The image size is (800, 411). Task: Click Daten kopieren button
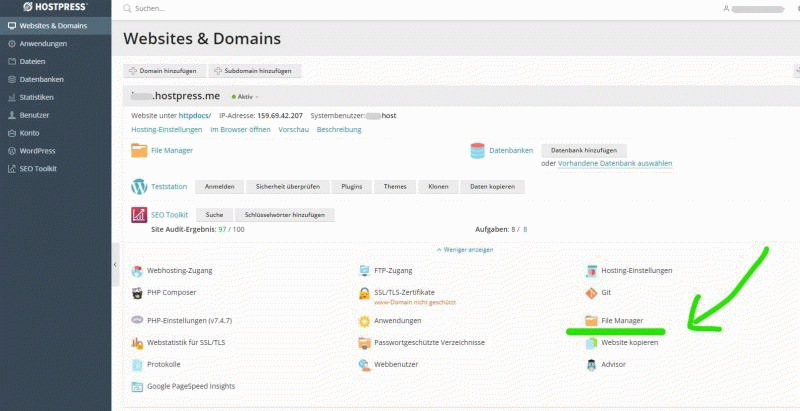pyautogui.click(x=492, y=187)
